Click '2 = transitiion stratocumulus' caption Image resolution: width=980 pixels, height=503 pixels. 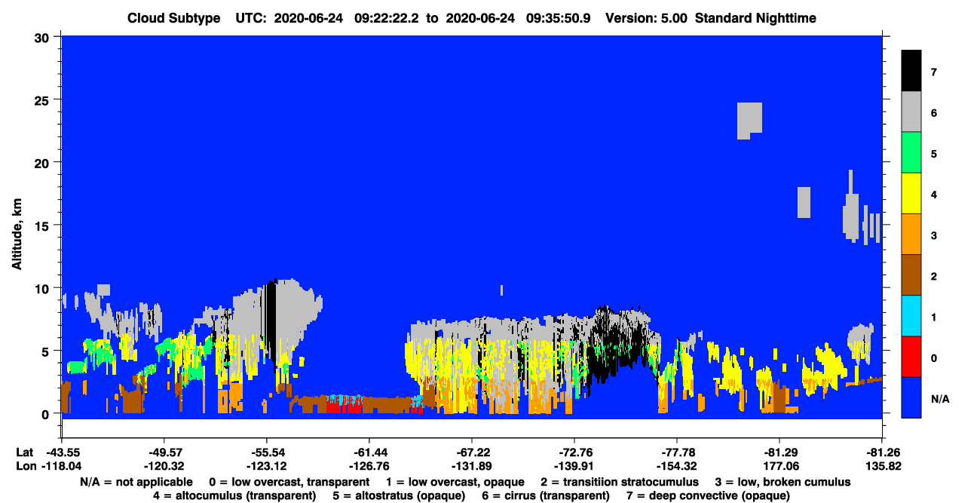click(x=620, y=482)
